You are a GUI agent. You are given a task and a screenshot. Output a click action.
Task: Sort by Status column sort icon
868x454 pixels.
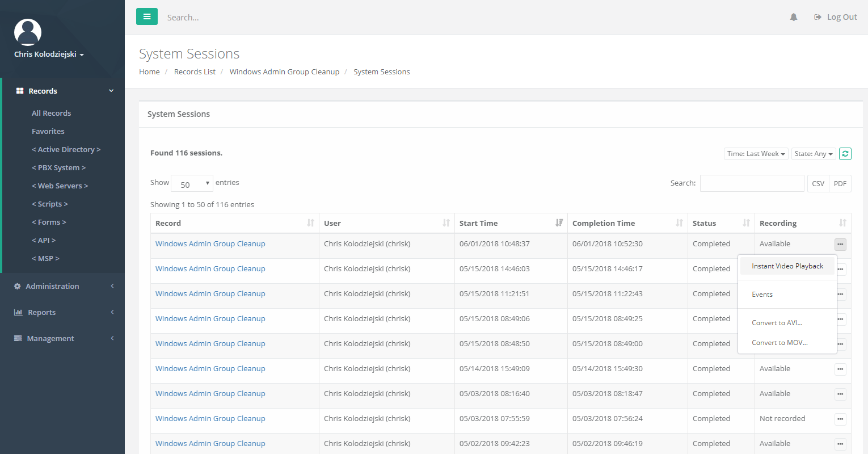(x=746, y=223)
